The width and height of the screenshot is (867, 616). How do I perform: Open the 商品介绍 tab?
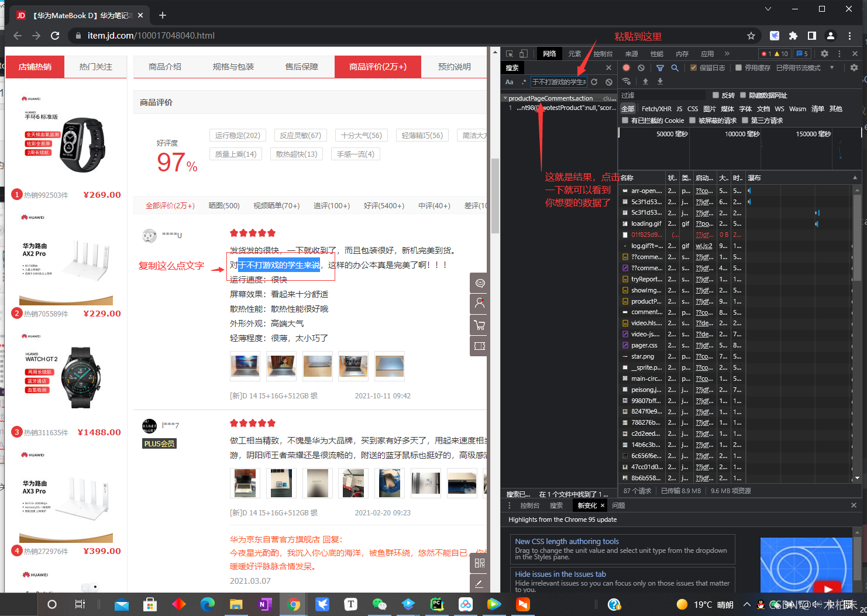pyautogui.click(x=165, y=67)
